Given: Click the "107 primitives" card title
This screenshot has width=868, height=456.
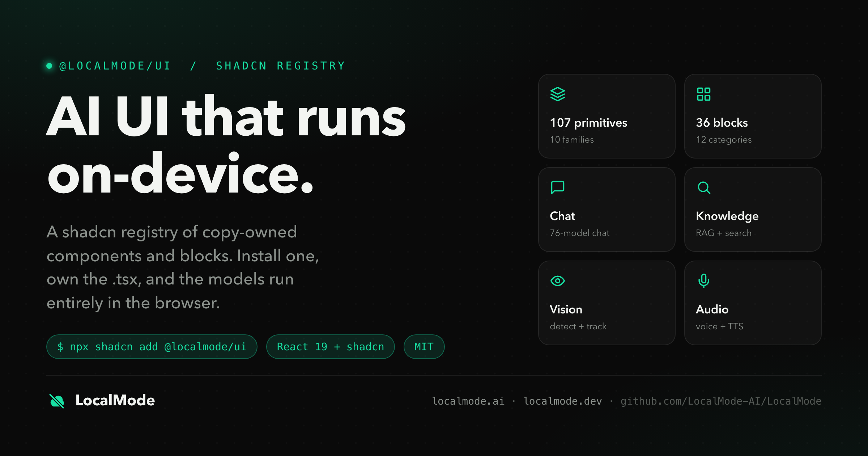Looking at the screenshot, I should pyautogui.click(x=588, y=123).
